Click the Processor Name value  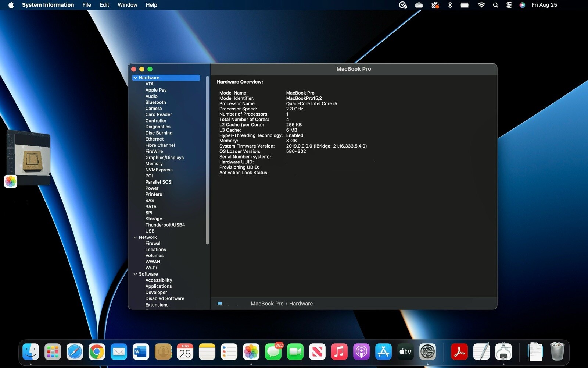[312, 104]
